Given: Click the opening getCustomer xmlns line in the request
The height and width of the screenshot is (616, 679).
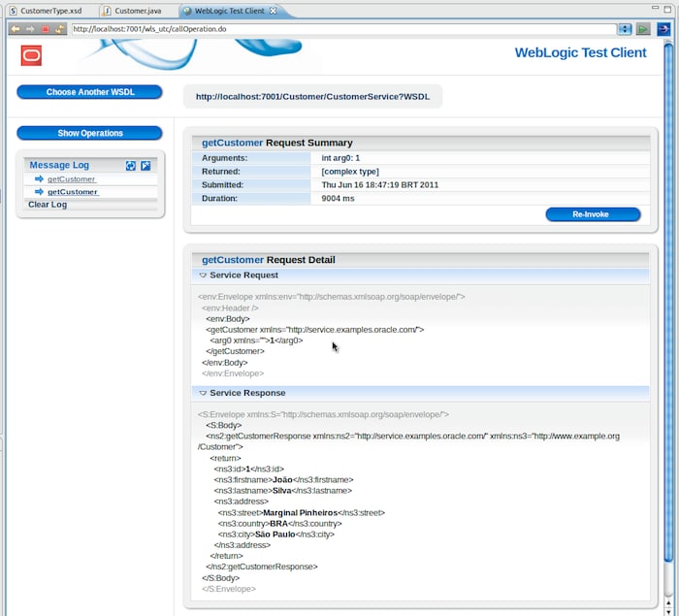Looking at the screenshot, I should [315, 330].
